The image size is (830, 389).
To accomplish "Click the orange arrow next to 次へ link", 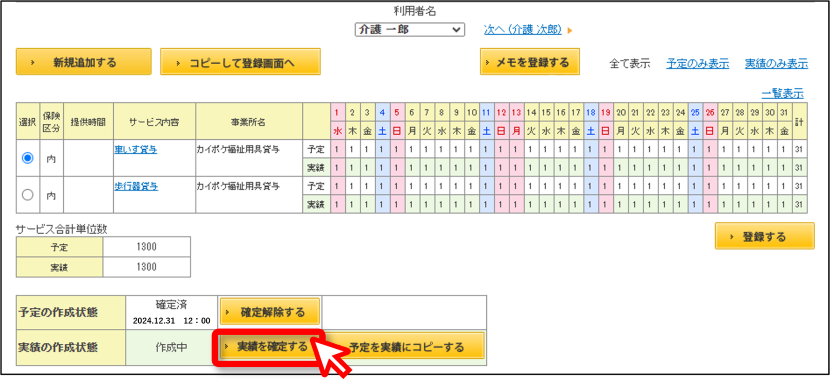I will coord(570,30).
